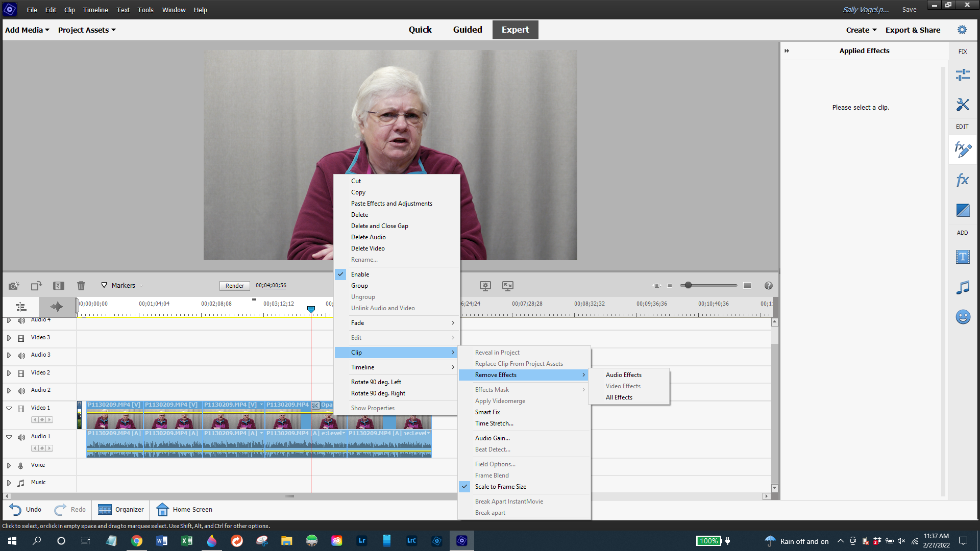Open the Music panel icon
The image size is (980, 551).
coord(962,287)
